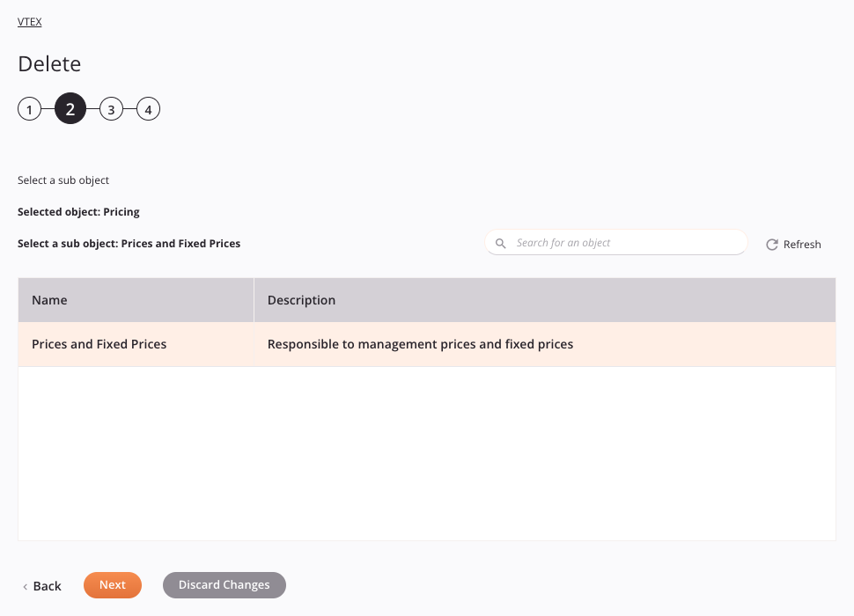
Task: Select the Prices and Fixed Prices row
Action: pos(427,344)
